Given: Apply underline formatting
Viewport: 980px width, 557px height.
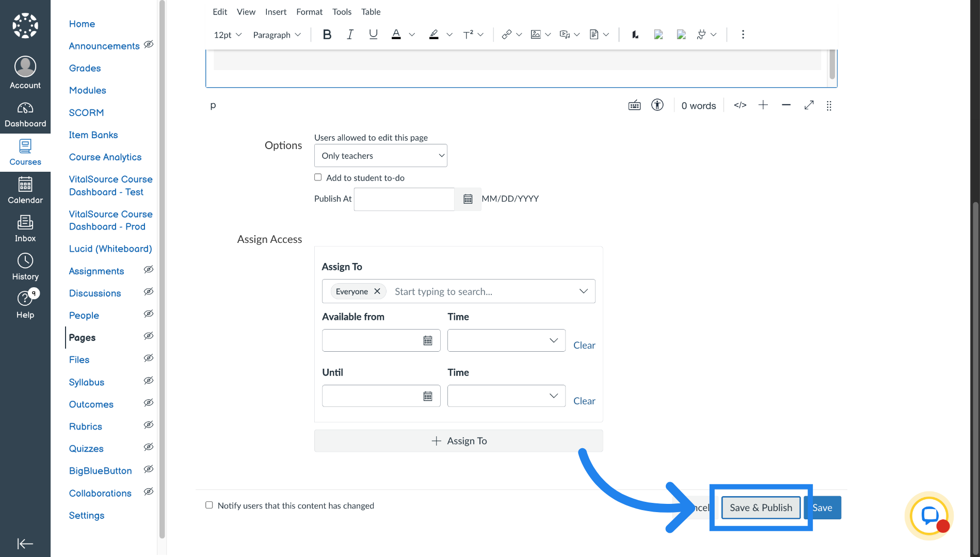Looking at the screenshot, I should 373,35.
